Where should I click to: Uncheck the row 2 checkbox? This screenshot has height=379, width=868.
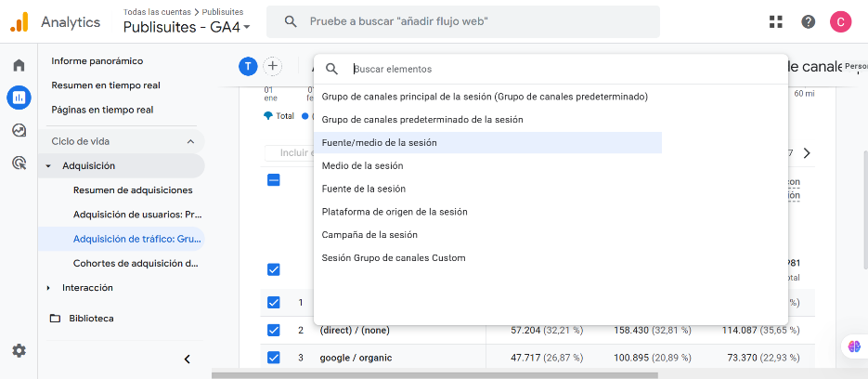coord(274,330)
